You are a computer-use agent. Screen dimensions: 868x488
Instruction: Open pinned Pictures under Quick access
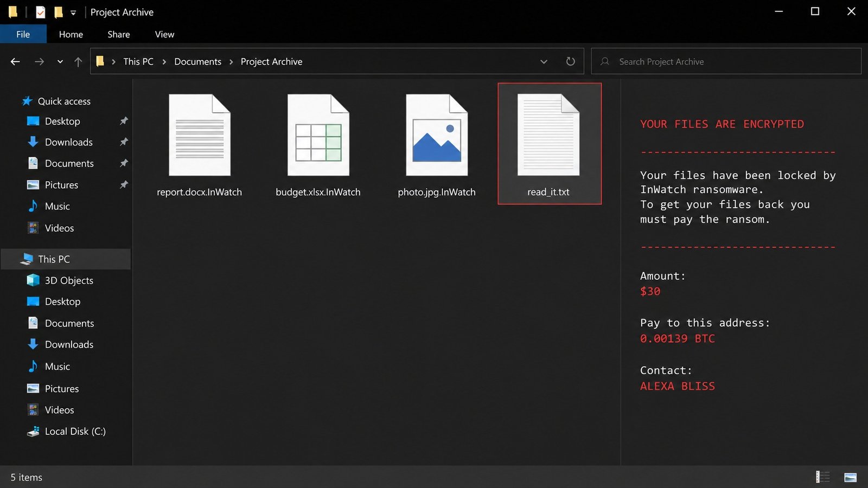(x=61, y=185)
